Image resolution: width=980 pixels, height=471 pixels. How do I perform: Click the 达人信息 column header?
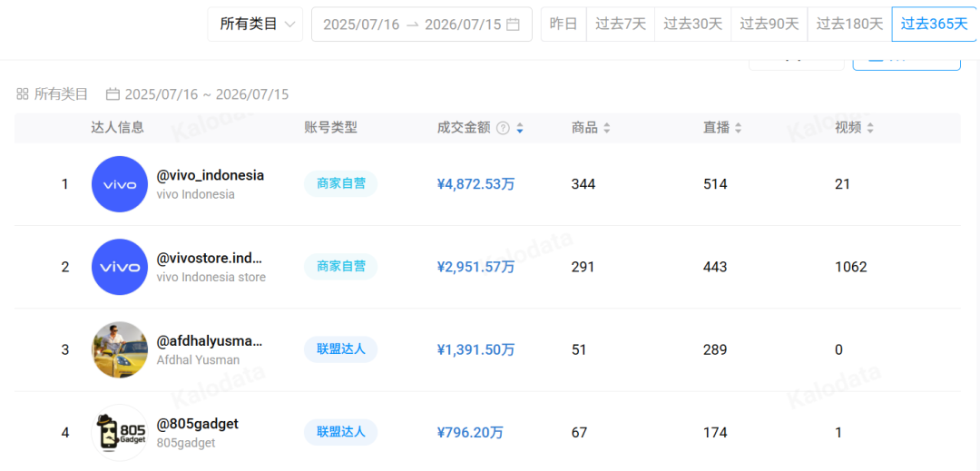[117, 128]
